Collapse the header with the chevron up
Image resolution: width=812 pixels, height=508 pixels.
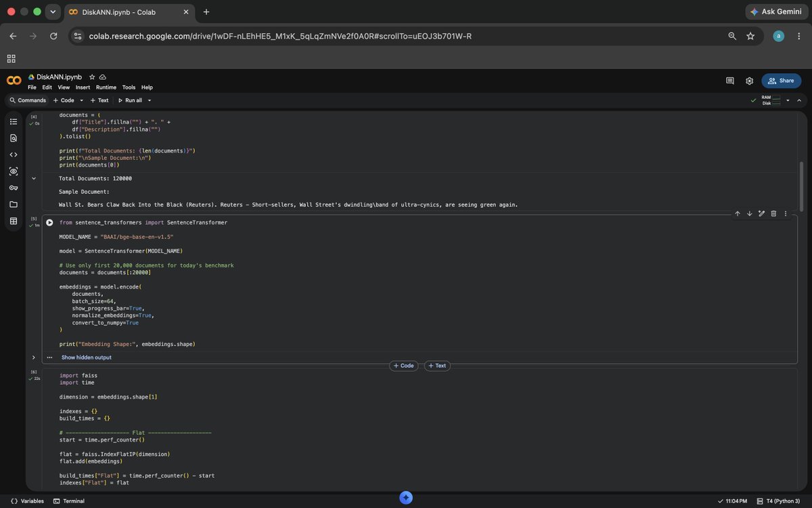click(799, 100)
